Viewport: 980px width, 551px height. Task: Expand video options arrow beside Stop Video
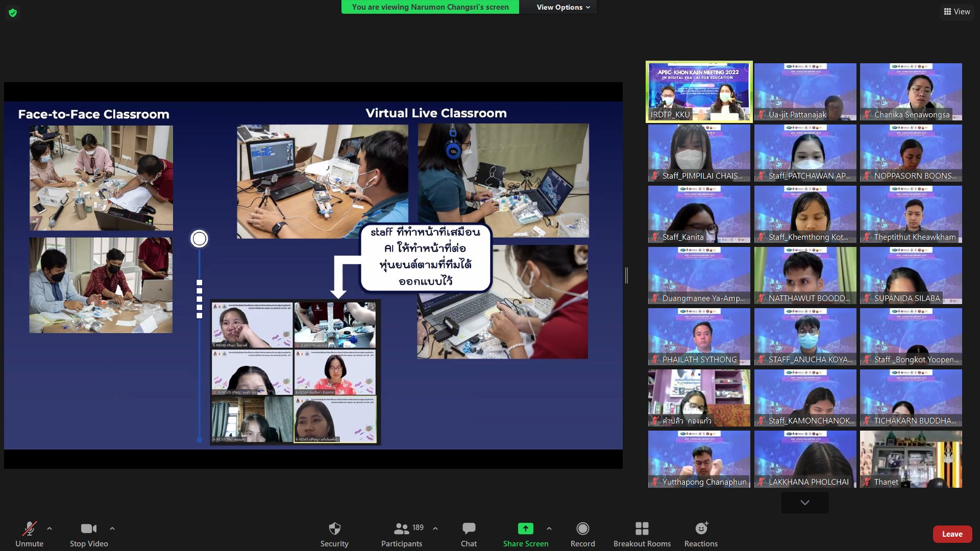click(x=112, y=529)
